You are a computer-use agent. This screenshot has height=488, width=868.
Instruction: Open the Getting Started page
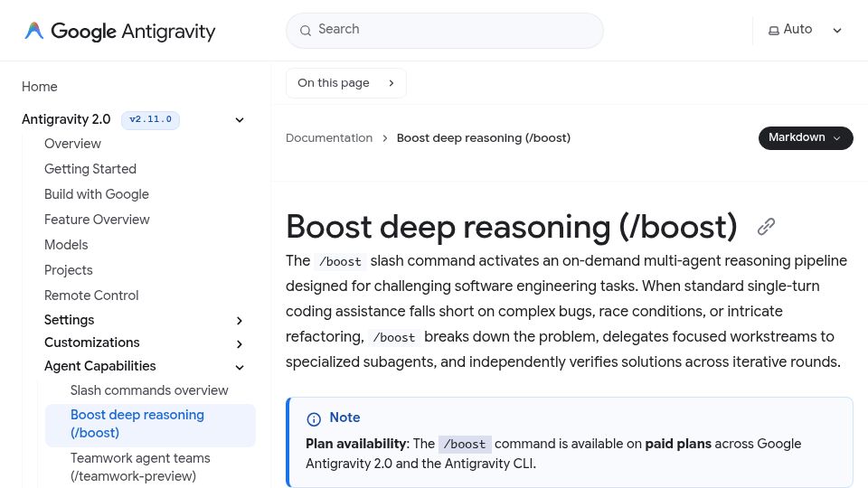90,169
